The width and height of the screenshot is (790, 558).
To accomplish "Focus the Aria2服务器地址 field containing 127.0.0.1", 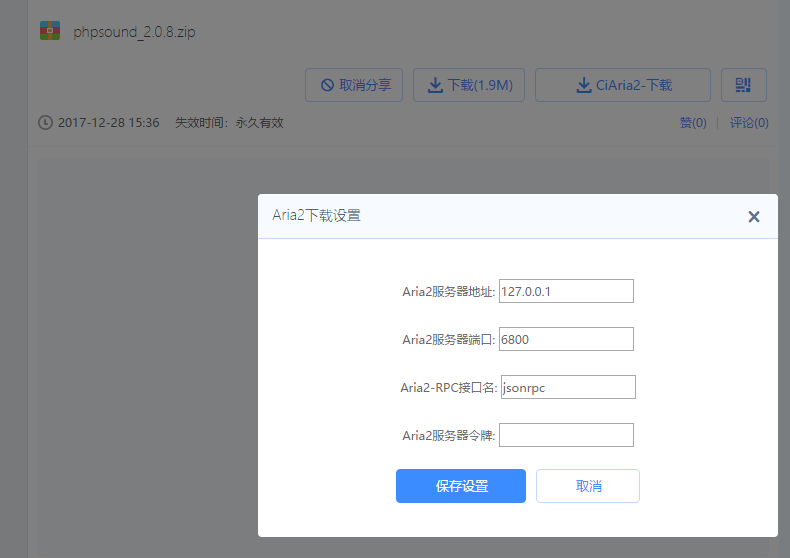I will pos(566,291).
